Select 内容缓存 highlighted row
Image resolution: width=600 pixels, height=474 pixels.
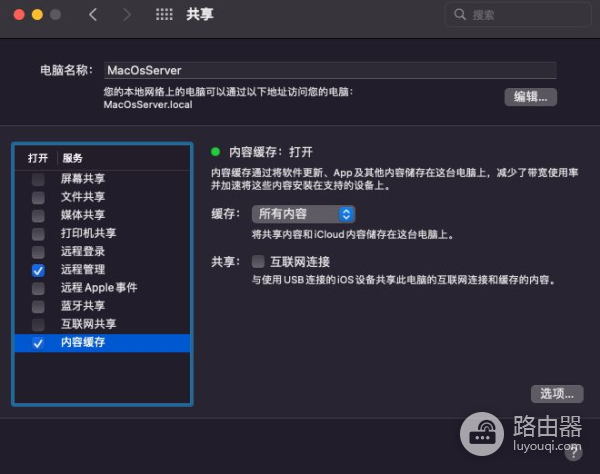tap(102, 343)
